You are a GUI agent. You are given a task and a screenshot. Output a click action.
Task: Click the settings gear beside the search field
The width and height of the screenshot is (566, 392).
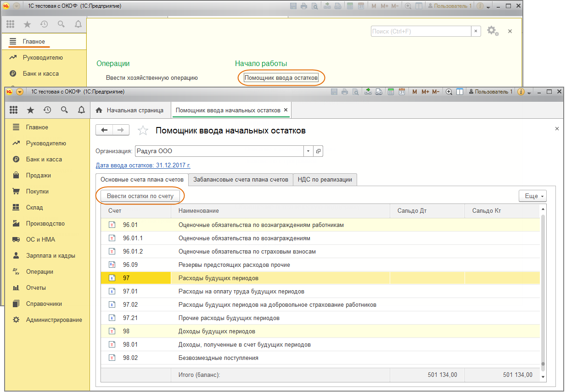tap(492, 31)
